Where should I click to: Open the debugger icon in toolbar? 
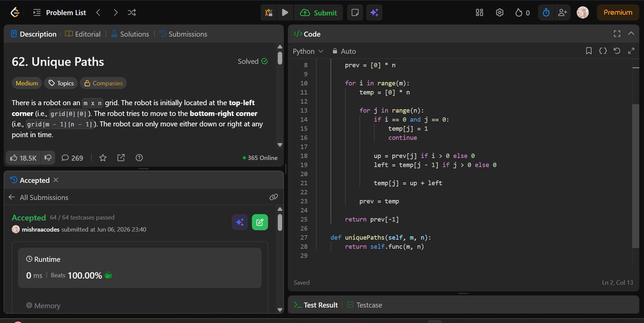(x=270, y=12)
